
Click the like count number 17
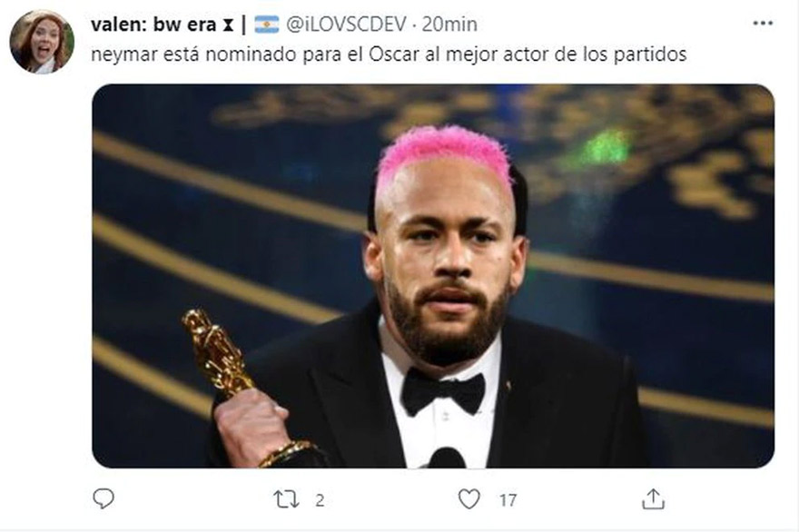(x=508, y=500)
